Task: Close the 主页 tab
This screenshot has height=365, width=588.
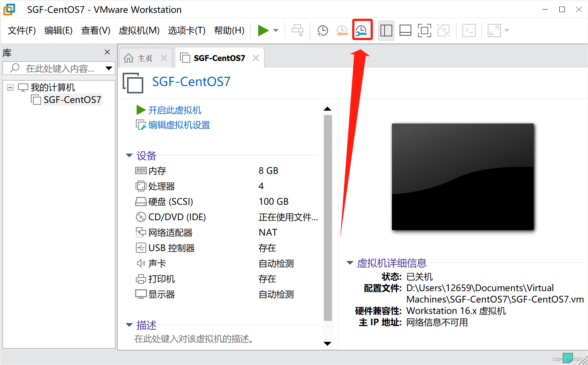Action: [x=164, y=58]
